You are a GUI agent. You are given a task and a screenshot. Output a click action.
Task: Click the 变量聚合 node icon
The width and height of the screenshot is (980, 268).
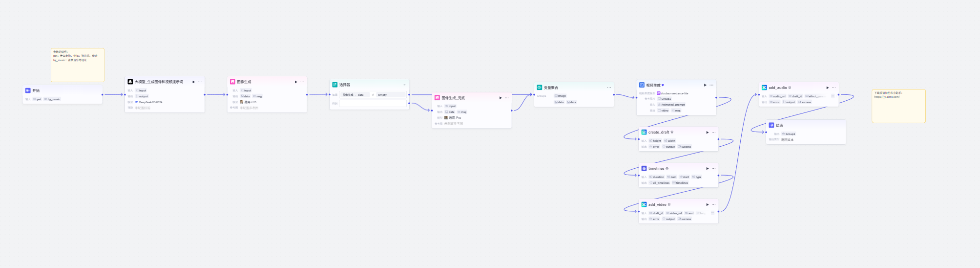(x=540, y=88)
